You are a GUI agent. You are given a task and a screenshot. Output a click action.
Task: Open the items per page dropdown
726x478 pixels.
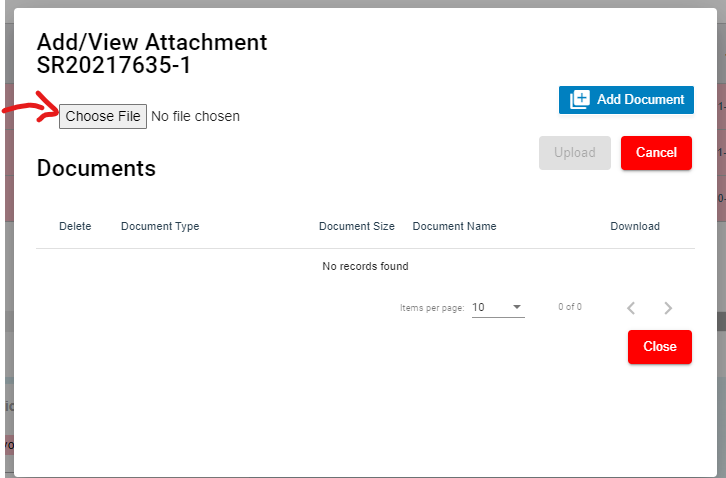pyautogui.click(x=498, y=307)
